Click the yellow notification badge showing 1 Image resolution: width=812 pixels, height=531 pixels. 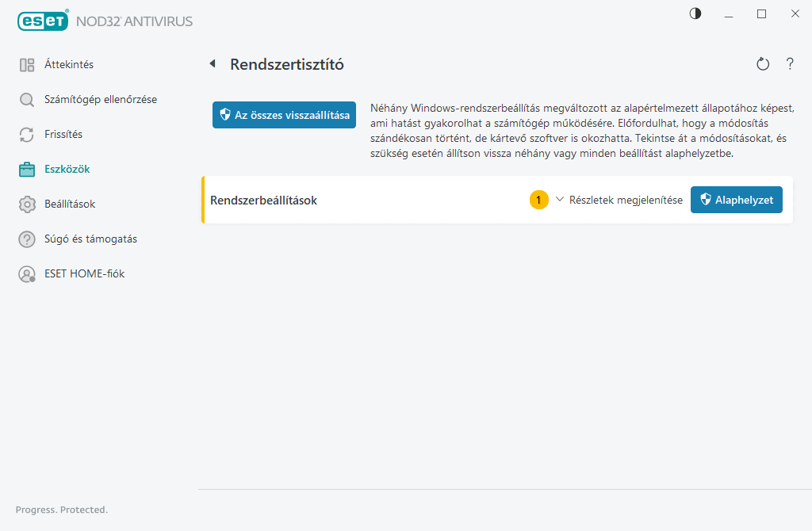[539, 200]
